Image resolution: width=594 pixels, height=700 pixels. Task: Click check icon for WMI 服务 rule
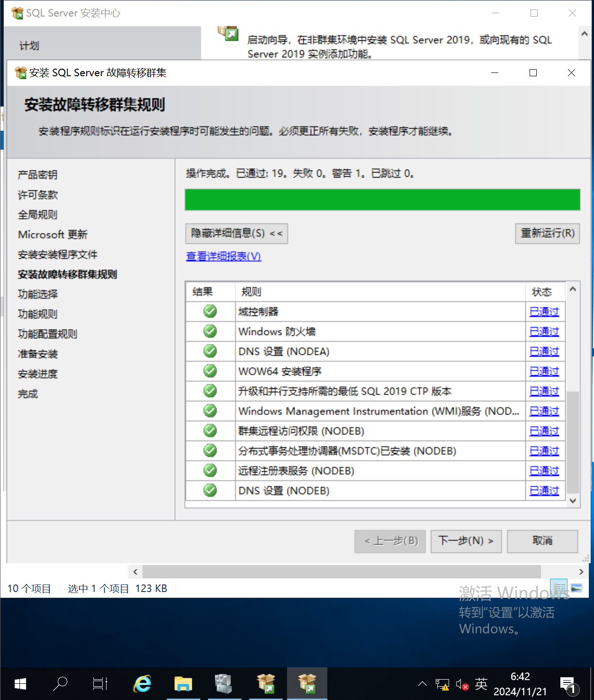pyautogui.click(x=210, y=411)
